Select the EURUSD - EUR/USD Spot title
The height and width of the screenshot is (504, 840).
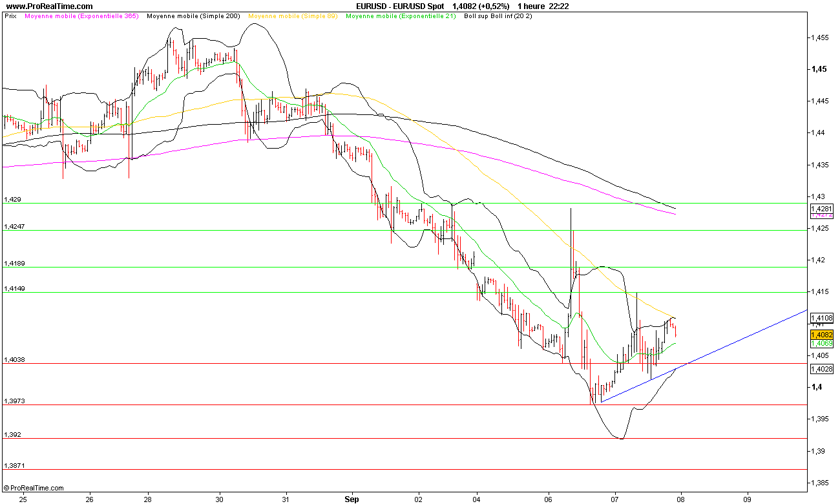point(400,6)
